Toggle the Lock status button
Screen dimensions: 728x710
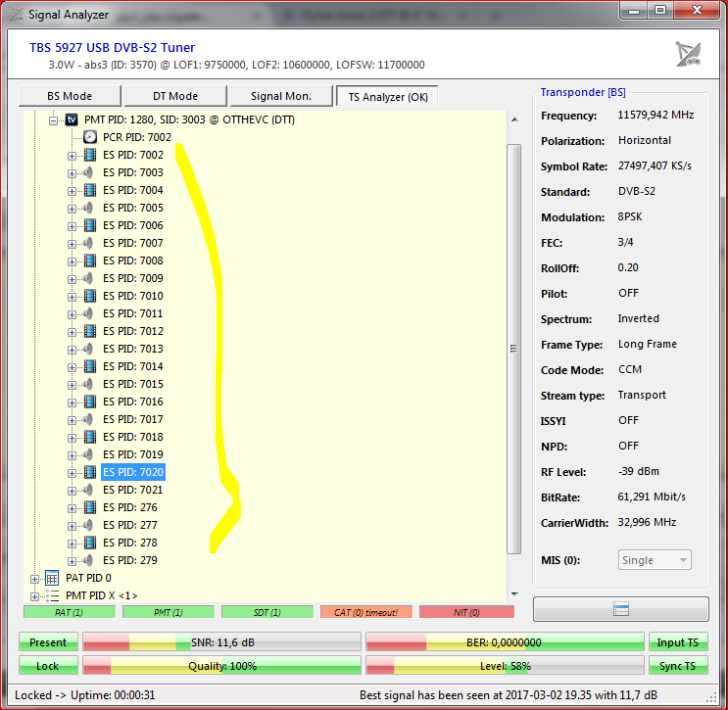[x=48, y=666]
